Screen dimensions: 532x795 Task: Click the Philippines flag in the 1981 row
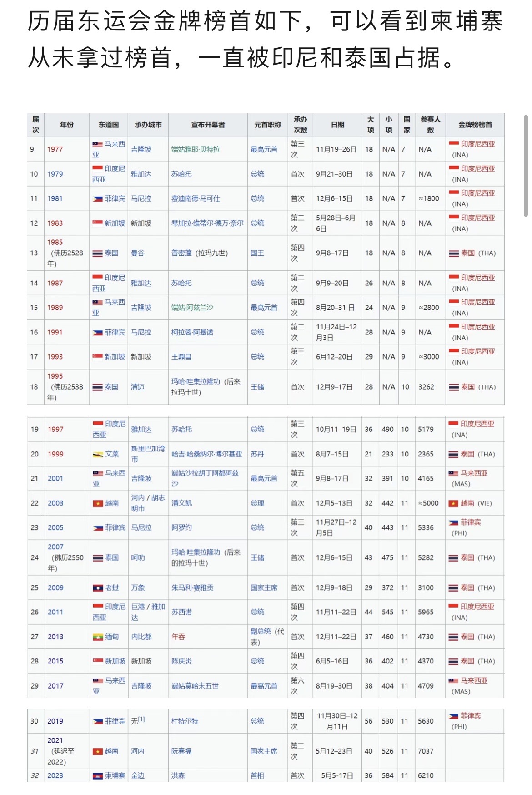tap(98, 199)
